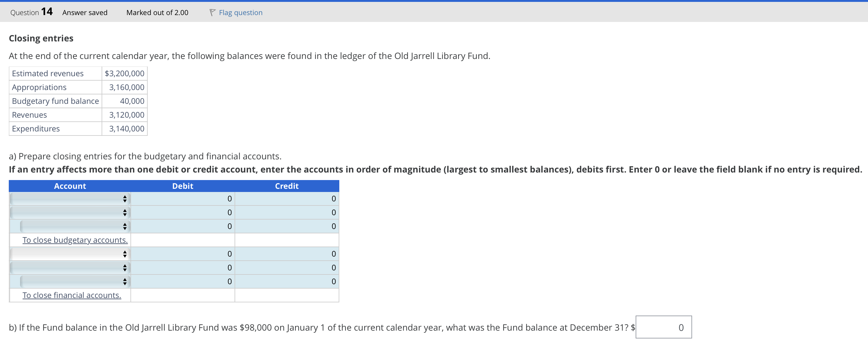Image resolution: width=868 pixels, height=351 pixels.
Task: Click Fund balance December 31 answer box
Action: pos(664,327)
